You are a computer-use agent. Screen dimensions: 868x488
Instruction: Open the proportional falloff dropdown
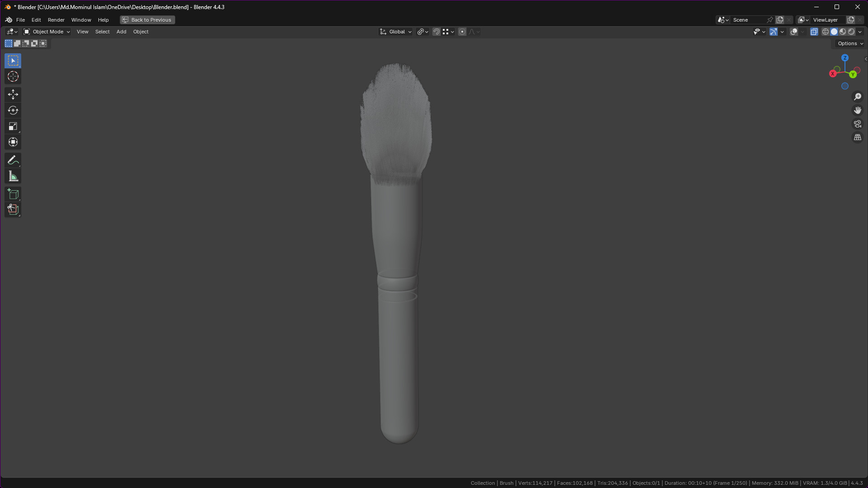(474, 32)
